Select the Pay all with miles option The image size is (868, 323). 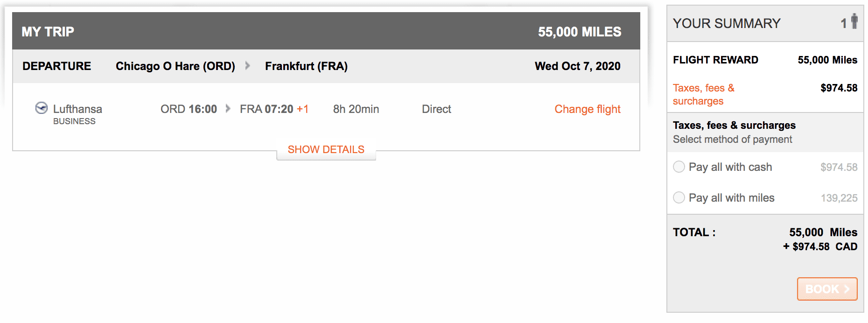[679, 197]
